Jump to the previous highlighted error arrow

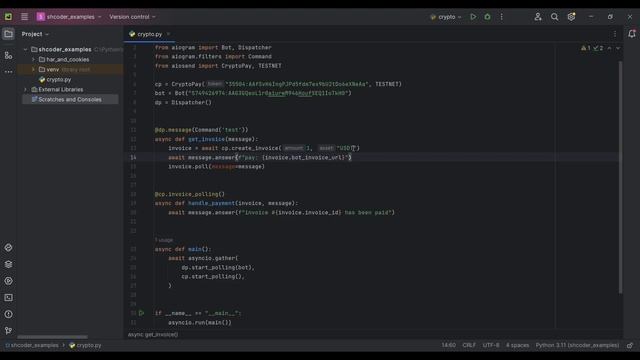(x=609, y=48)
